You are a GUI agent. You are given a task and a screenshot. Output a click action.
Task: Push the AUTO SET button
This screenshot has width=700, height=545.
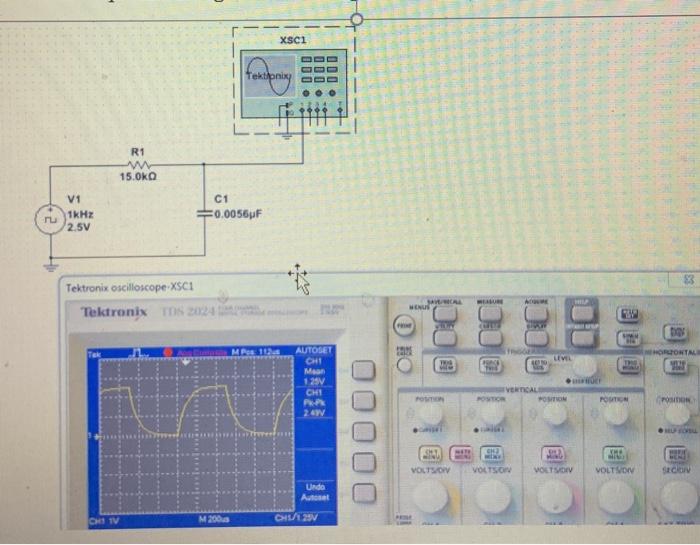click(x=628, y=314)
